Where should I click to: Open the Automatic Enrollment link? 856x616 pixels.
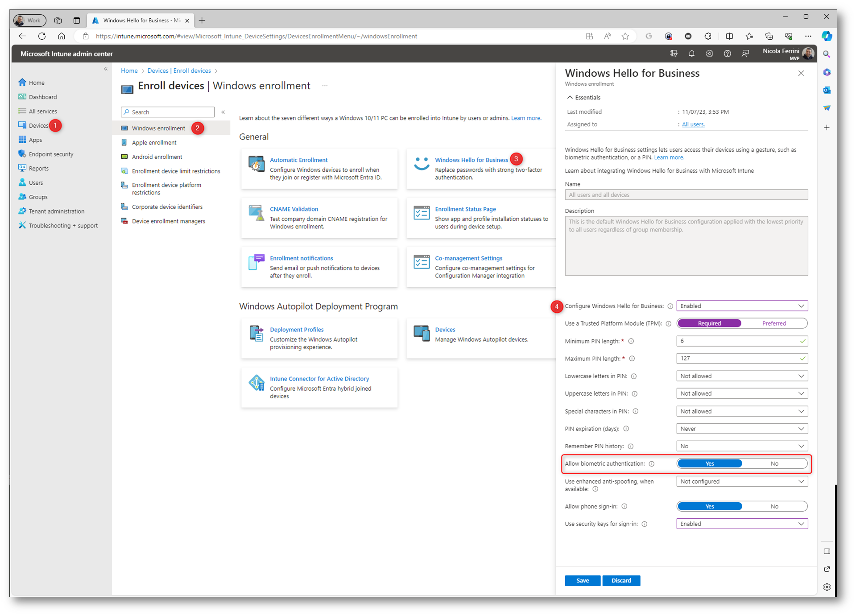[298, 160]
